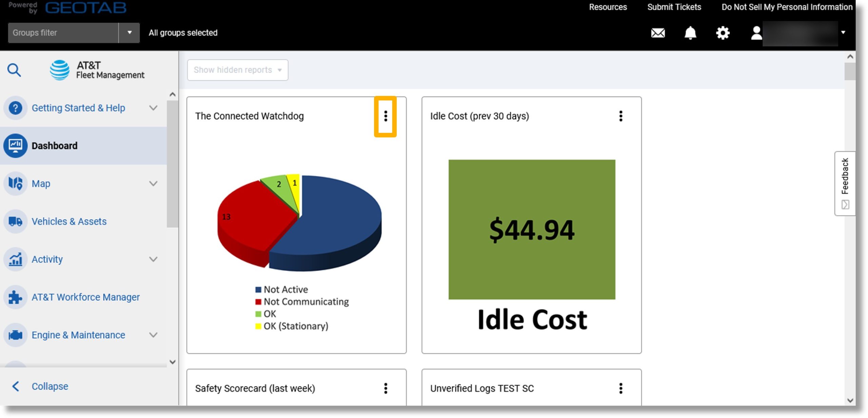Image resolution: width=868 pixels, height=418 pixels.
Task: Open the Idle Cost report options menu
Action: (620, 116)
